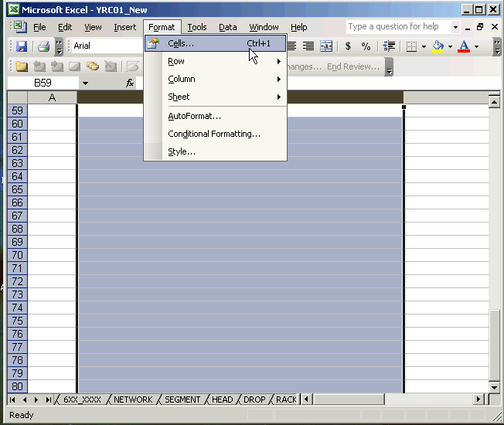Open the File menu

[39, 27]
